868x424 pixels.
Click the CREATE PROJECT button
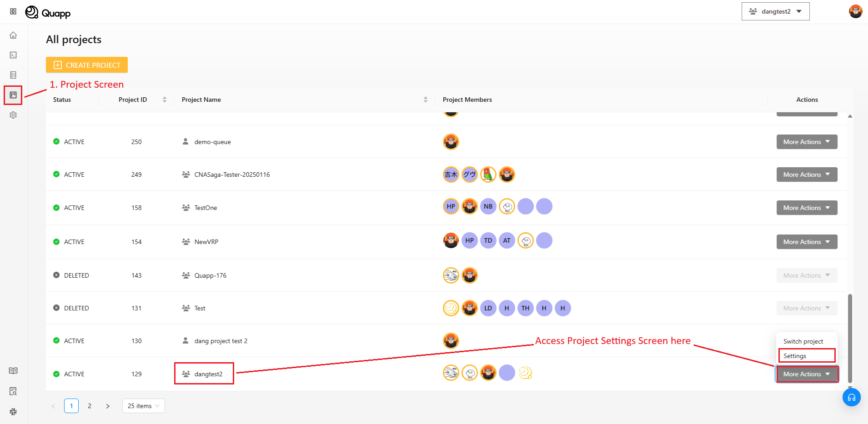(x=87, y=65)
